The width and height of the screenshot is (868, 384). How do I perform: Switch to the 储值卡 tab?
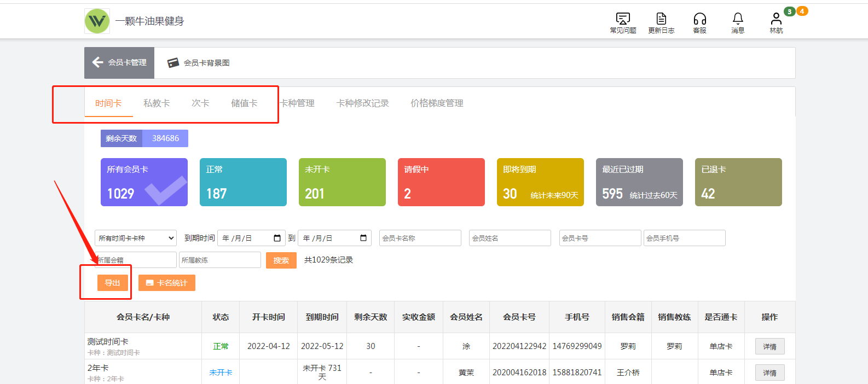[x=244, y=103]
